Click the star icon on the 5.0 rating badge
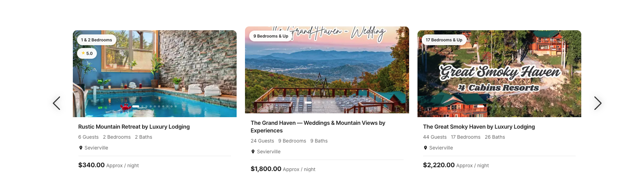The width and height of the screenshot is (644, 186). pyautogui.click(x=83, y=53)
